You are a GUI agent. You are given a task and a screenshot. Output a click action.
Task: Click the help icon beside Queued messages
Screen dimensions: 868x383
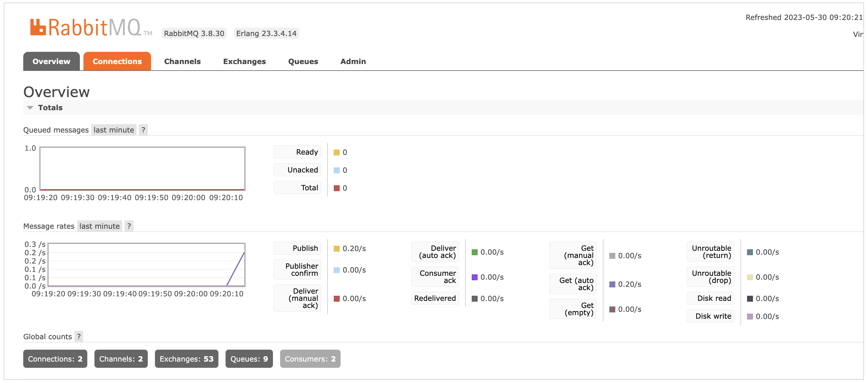pos(143,130)
